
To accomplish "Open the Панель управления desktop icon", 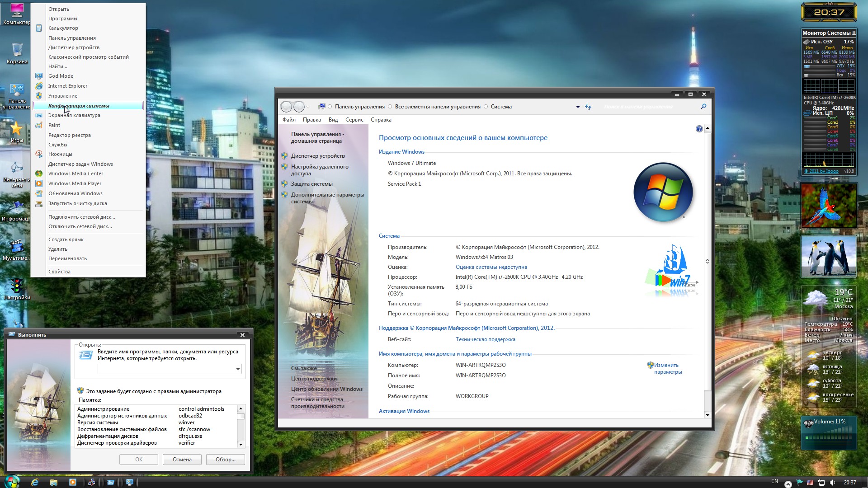I will [x=17, y=96].
